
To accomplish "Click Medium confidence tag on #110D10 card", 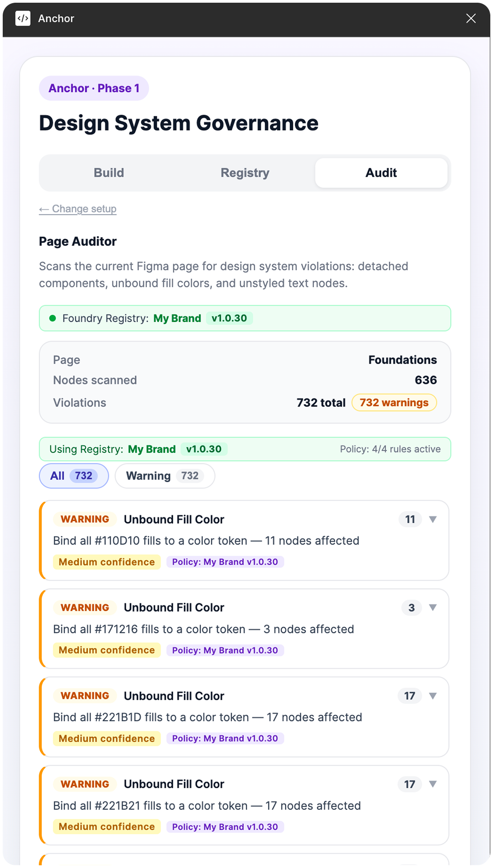I will click(x=107, y=562).
